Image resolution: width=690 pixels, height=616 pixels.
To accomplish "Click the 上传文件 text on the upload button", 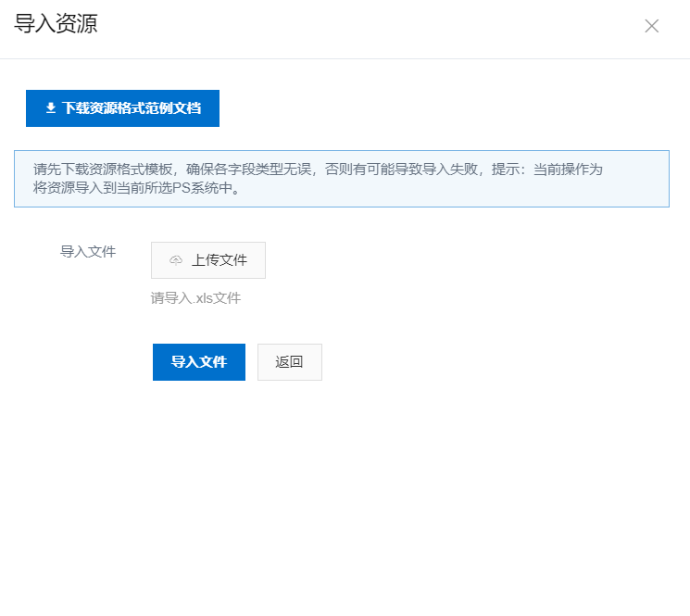I will (220, 260).
